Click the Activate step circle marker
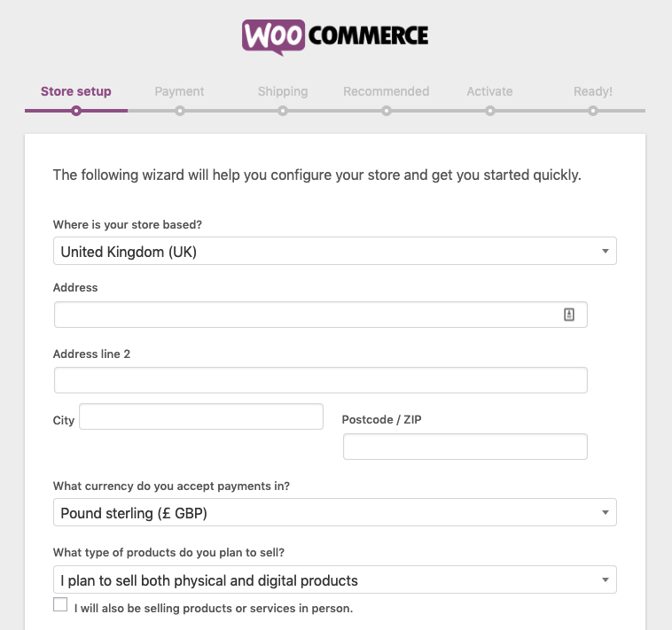672x630 pixels. point(490,111)
